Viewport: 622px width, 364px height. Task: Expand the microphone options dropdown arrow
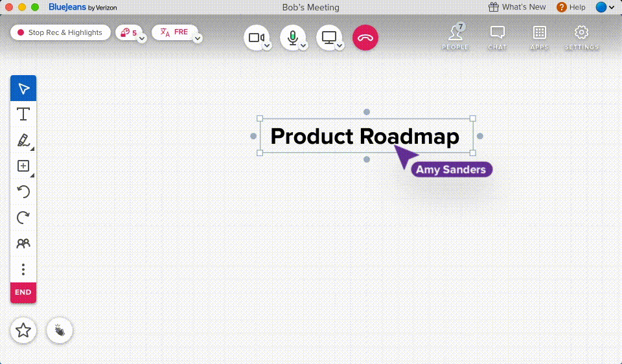[303, 46]
